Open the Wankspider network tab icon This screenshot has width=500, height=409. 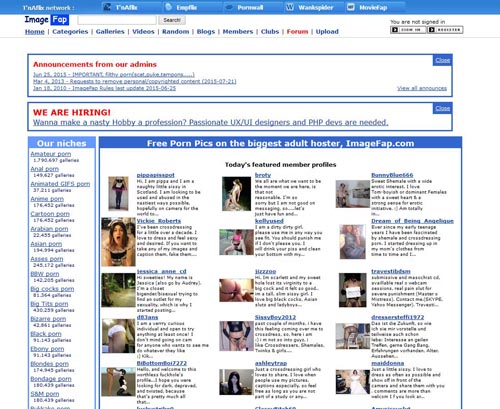[290, 7]
